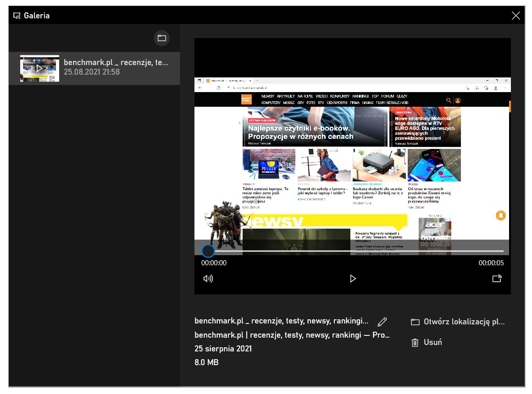Image resolution: width=532 pixels, height=394 pixels.
Task: Click the 25.08.2021 21:58 timestamp in list
Action: pos(92,72)
